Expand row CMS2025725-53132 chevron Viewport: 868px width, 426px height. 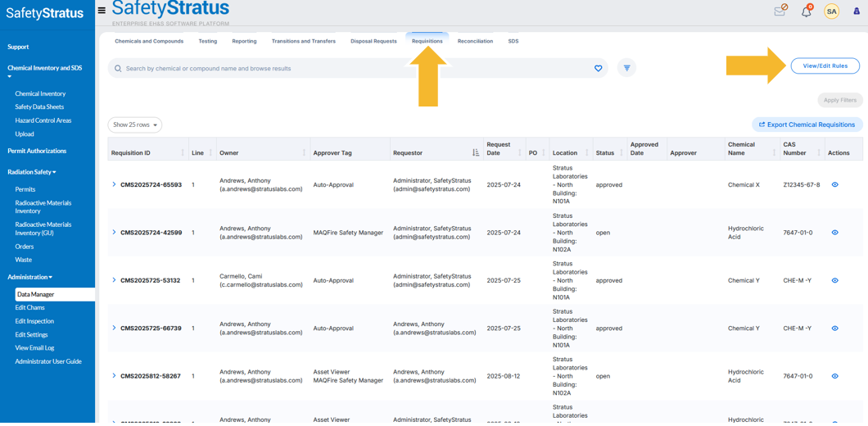pos(114,279)
